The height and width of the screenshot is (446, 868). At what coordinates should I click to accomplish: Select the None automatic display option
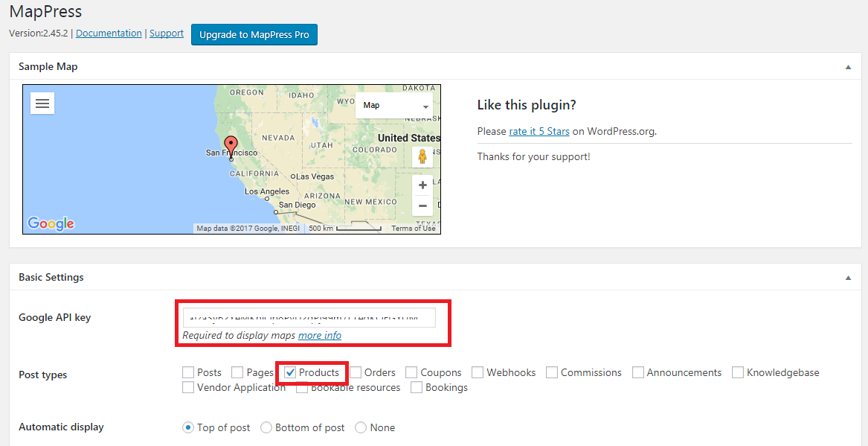coord(361,427)
